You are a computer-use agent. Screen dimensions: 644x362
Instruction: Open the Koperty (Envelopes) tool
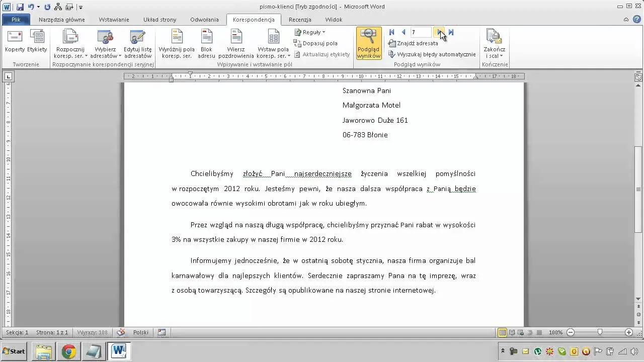(x=15, y=41)
